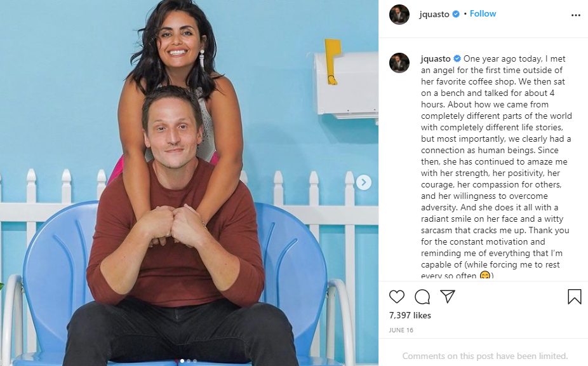View the list of 7,397 likes

coord(410,315)
